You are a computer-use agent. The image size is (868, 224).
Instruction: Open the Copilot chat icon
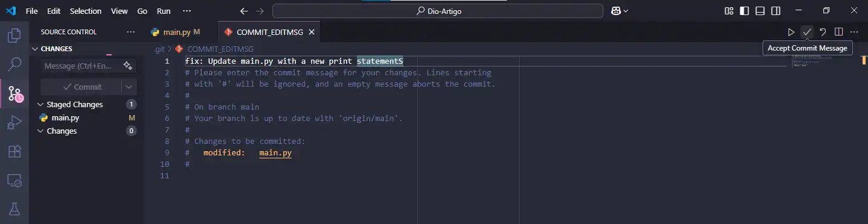pos(615,11)
